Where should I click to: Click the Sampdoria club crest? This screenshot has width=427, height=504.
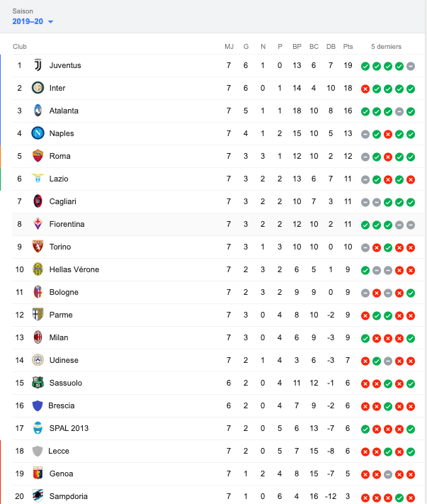click(38, 496)
